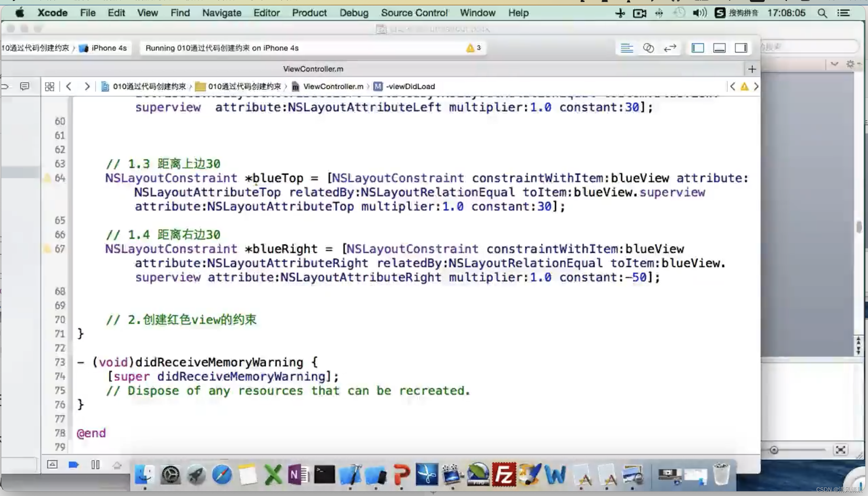Image resolution: width=868 pixels, height=496 pixels.
Task: Open the iPhone 4s device selector
Action: click(x=104, y=48)
